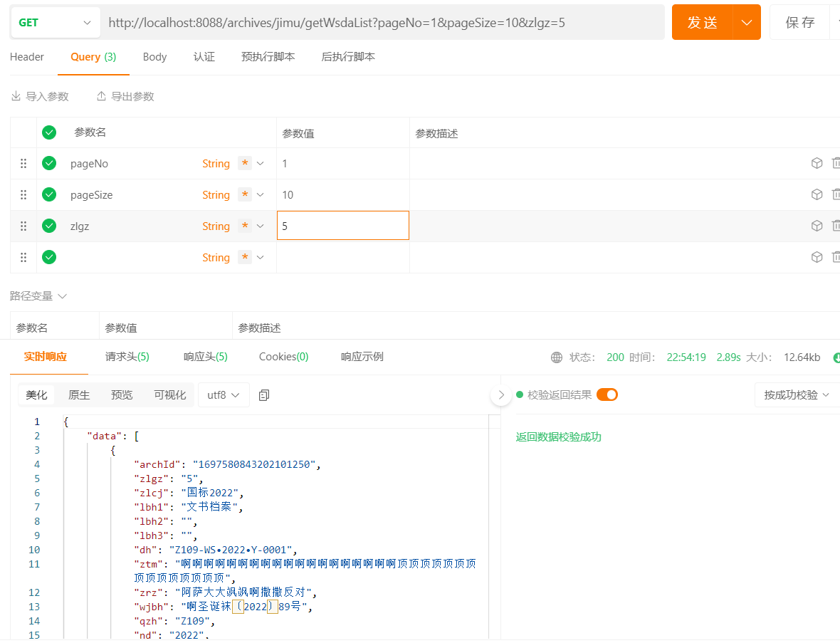This screenshot has height=643, width=840.
Task: Click the cube icon in the pageSize row
Action: coord(817,194)
